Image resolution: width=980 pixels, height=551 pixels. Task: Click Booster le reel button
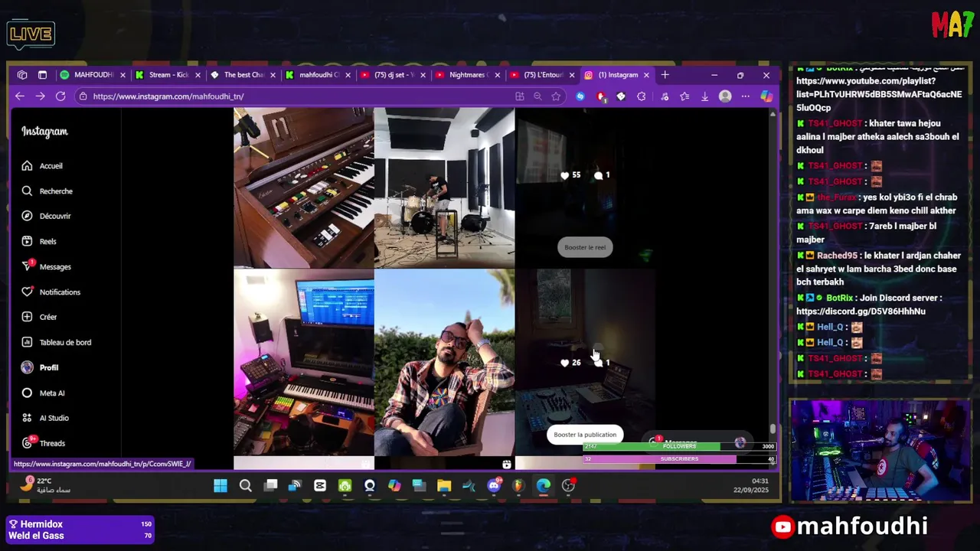tap(585, 247)
